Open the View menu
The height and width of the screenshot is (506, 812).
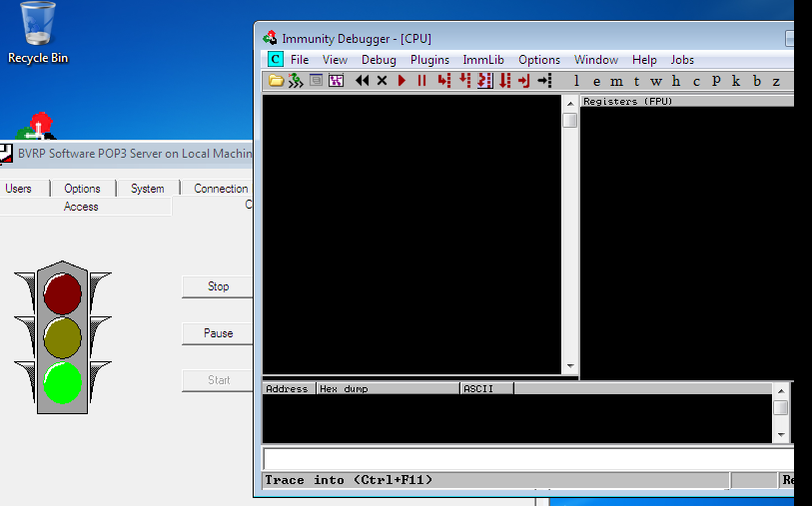pos(335,60)
